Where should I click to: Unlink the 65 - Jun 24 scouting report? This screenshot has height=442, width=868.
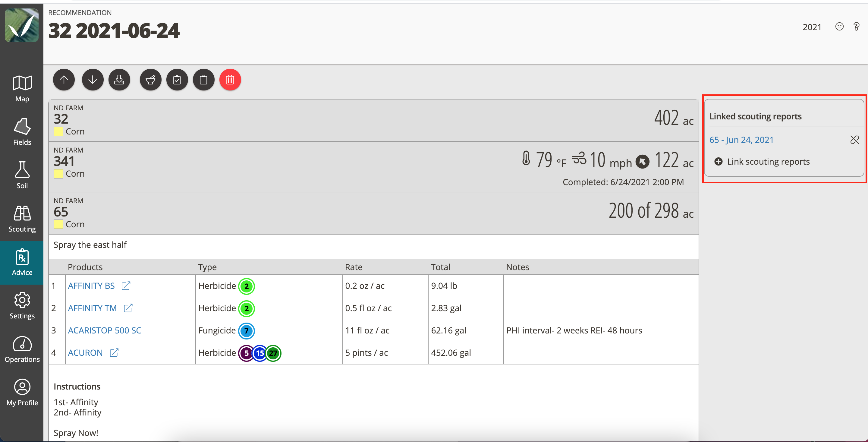854,140
